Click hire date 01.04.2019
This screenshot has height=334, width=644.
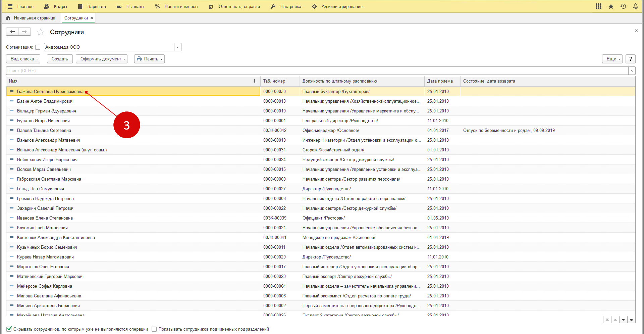(x=438, y=237)
